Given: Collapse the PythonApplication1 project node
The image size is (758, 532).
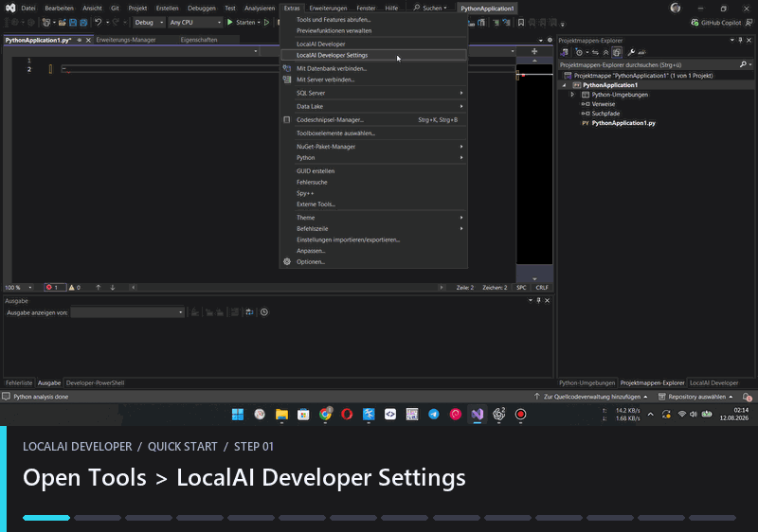Looking at the screenshot, I should [x=564, y=85].
